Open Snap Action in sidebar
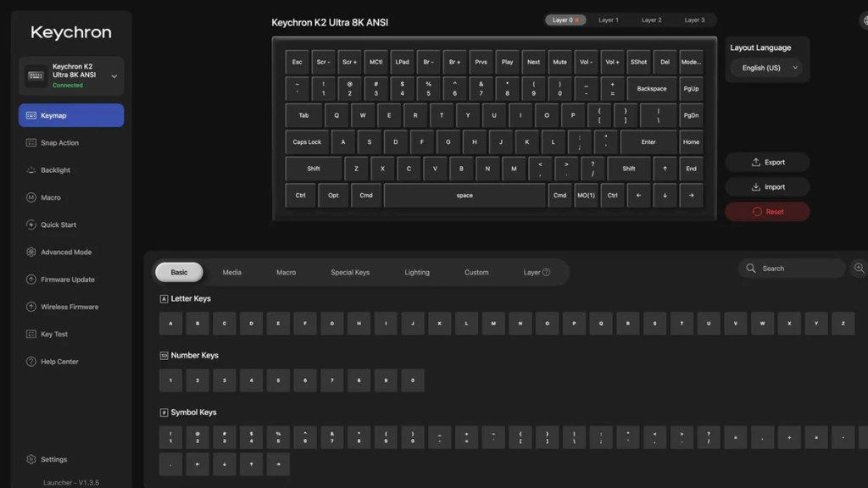868x488 pixels. pos(71,142)
